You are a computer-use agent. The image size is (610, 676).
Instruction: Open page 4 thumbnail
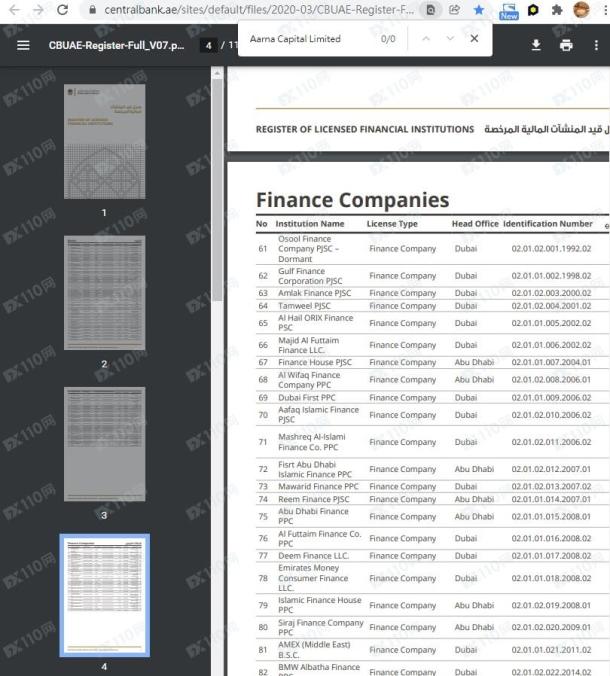point(105,595)
